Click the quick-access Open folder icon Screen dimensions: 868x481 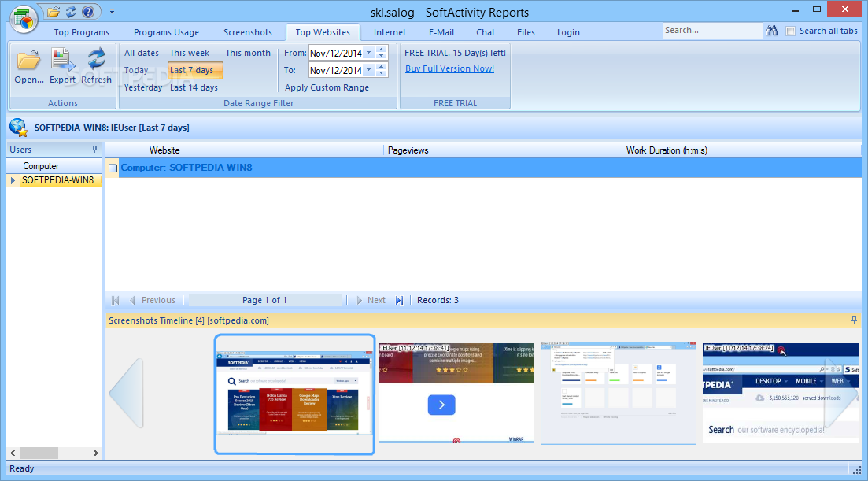[54, 12]
